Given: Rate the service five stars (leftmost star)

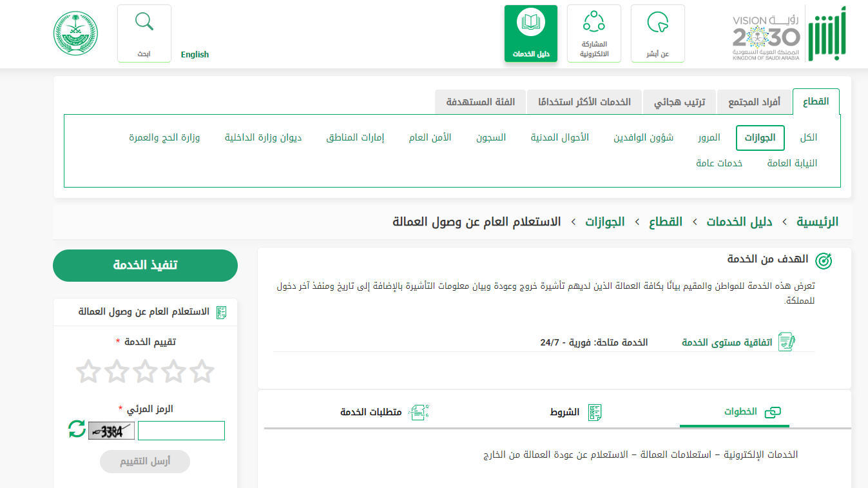Looking at the screenshot, I should [88, 372].
